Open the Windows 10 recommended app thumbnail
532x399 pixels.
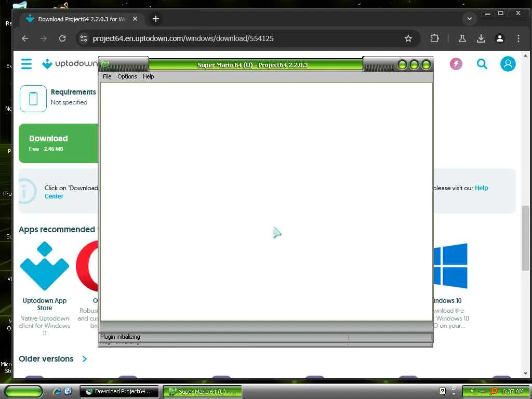coord(450,267)
